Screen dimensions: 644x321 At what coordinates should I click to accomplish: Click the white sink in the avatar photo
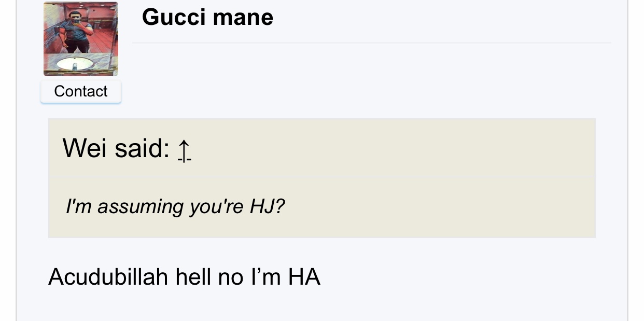(x=75, y=63)
